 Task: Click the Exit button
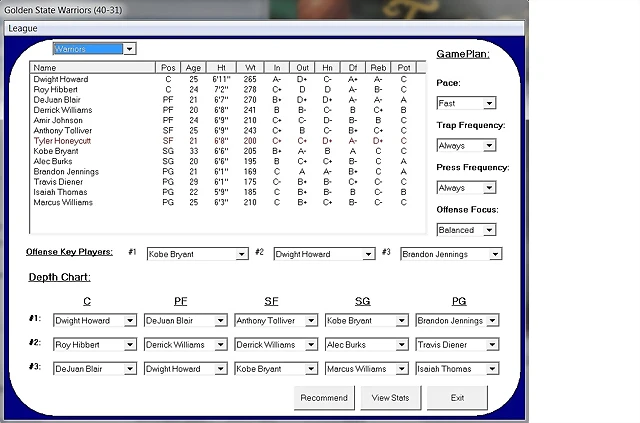click(x=457, y=398)
